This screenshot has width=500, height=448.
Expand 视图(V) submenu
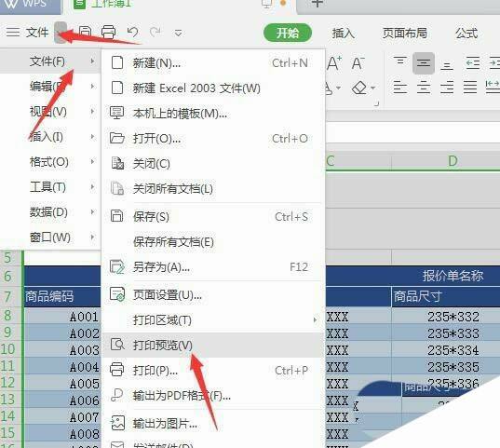tap(50, 112)
